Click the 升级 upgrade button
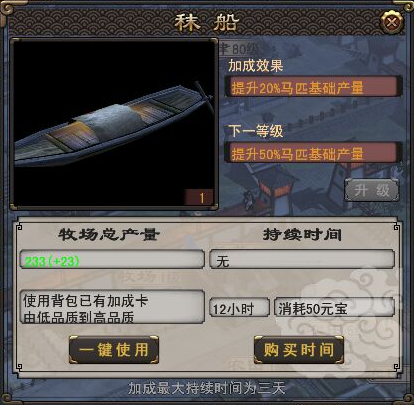 [x=371, y=190]
